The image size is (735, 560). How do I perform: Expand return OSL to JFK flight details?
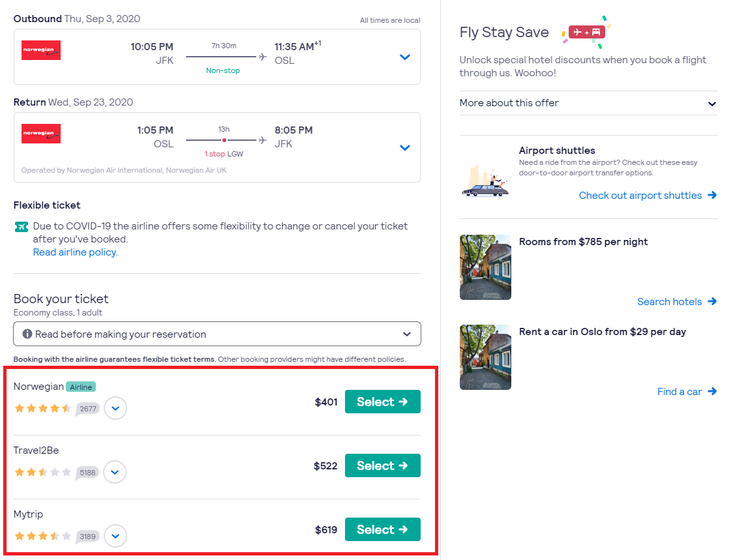coord(404,147)
